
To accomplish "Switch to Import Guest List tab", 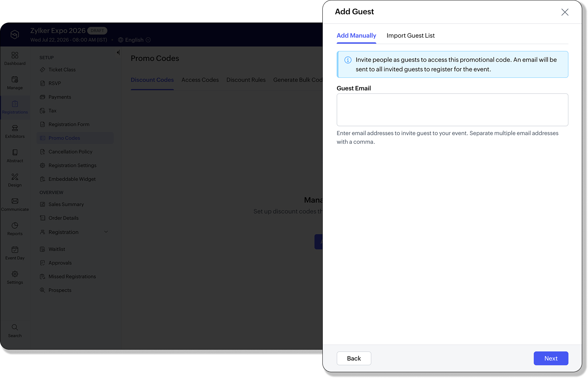I will (410, 36).
